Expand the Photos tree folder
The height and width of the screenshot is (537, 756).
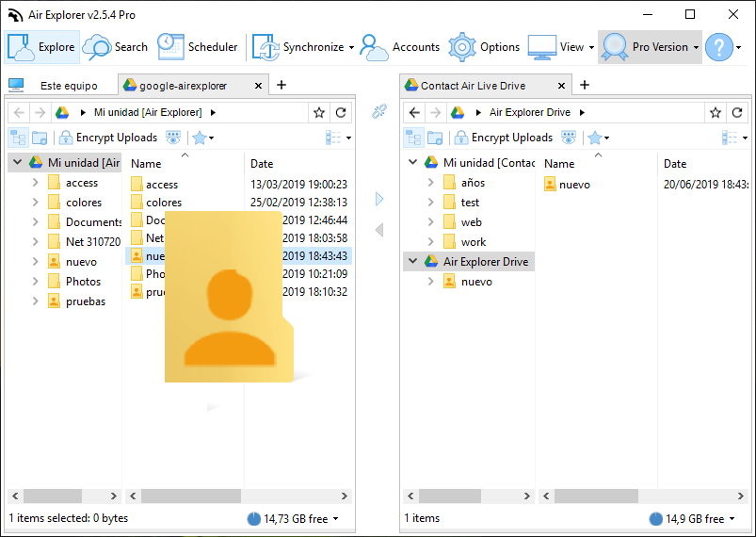tap(35, 282)
